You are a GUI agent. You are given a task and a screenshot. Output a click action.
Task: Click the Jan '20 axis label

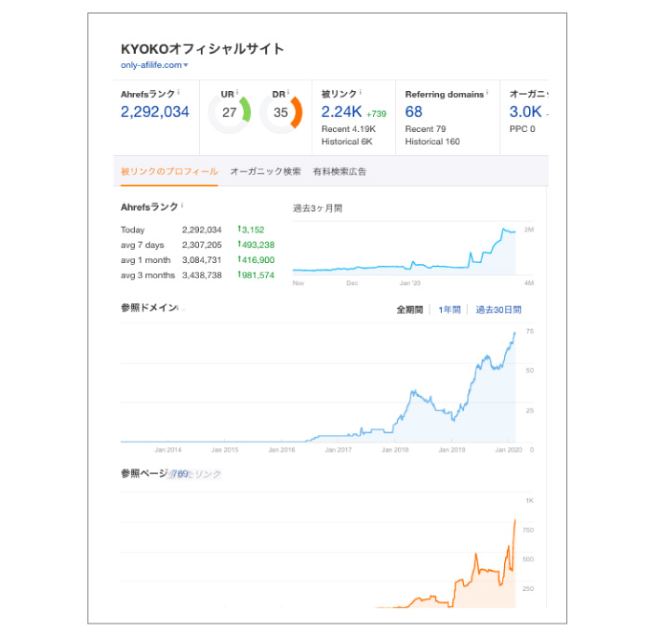tap(410, 283)
